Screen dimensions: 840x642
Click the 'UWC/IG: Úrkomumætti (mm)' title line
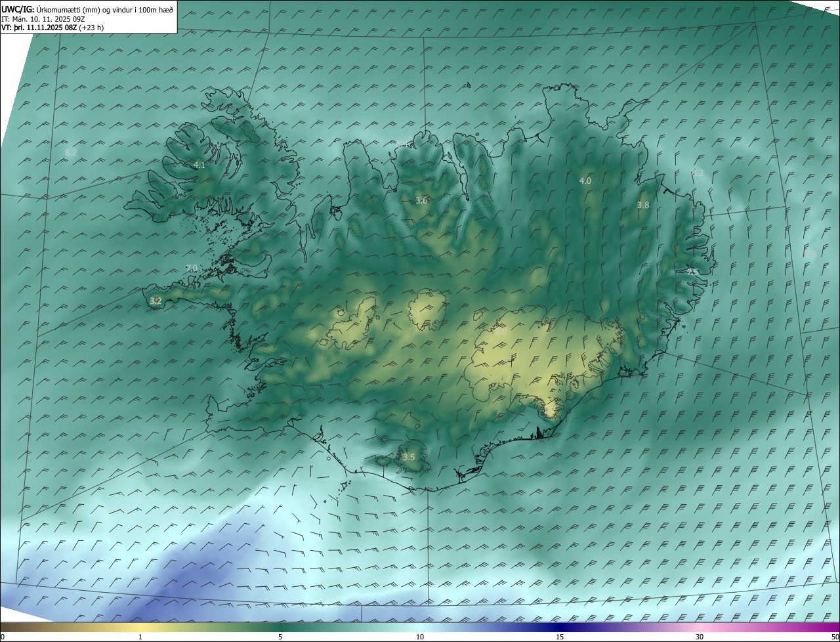[87, 9]
